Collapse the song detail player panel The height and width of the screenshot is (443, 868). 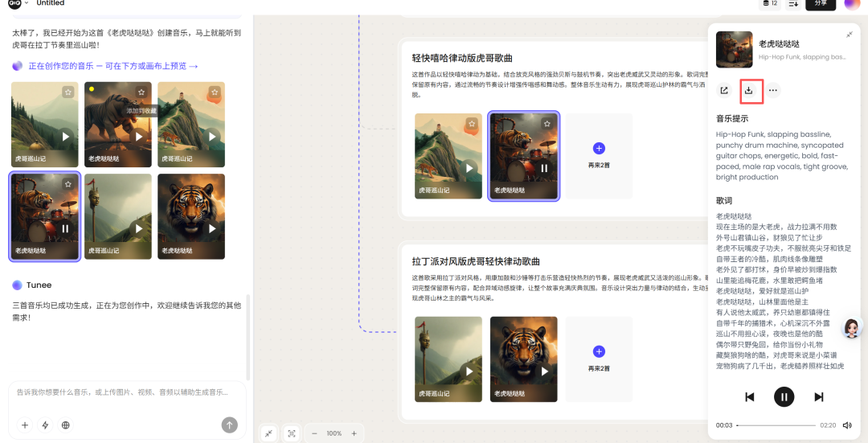[x=850, y=35]
